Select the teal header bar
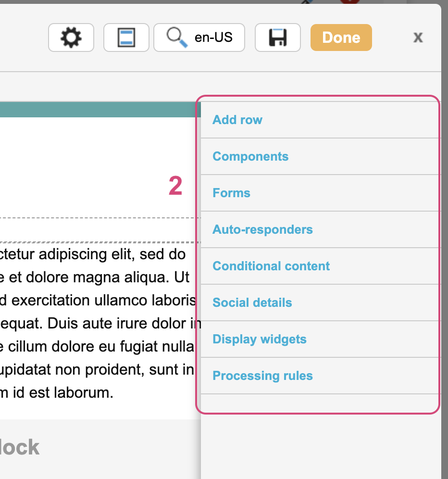Screen dimensions: 448x479 [96, 110]
